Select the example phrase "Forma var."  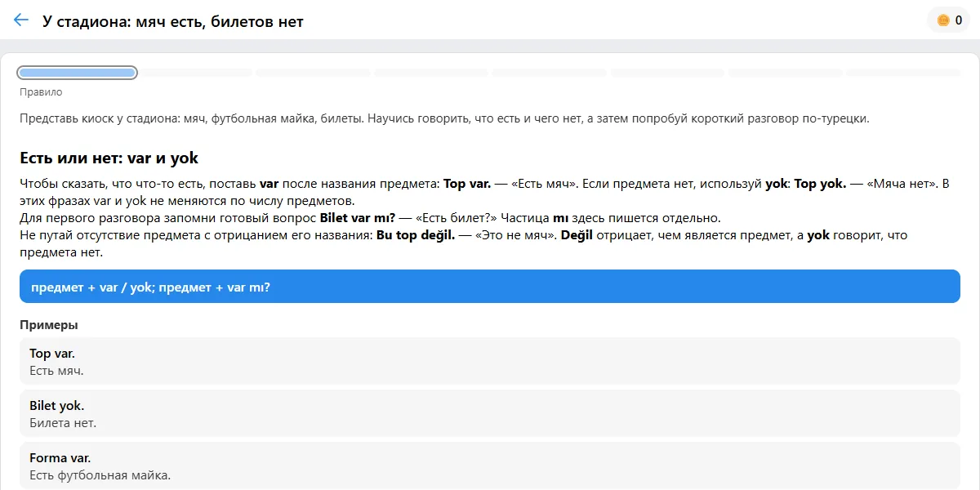point(60,458)
